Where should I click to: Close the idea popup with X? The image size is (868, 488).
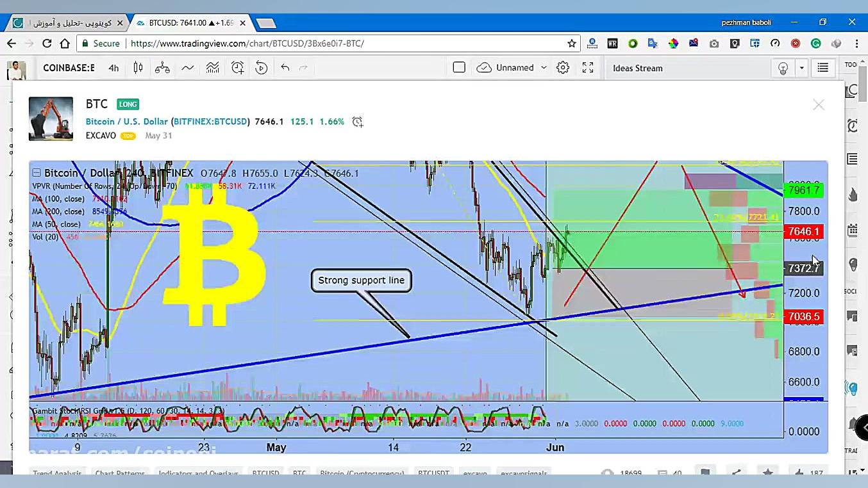[x=819, y=105]
